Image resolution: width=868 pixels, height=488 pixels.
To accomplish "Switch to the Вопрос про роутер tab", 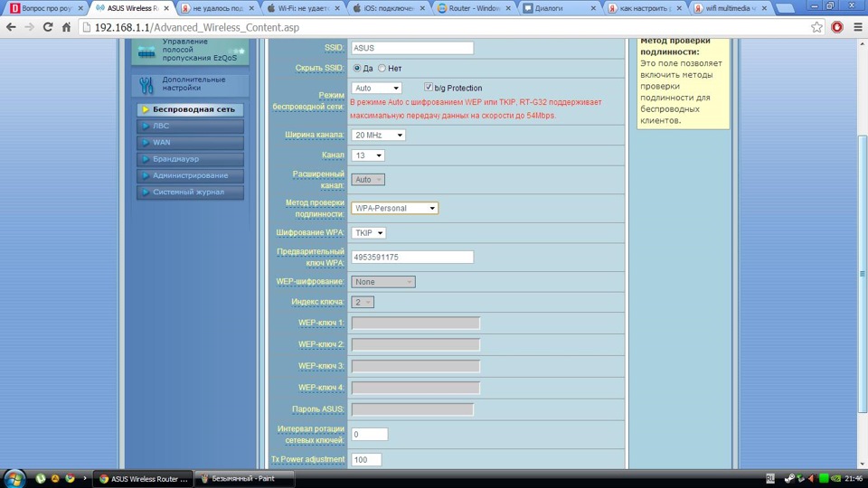I will [x=46, y=8].
